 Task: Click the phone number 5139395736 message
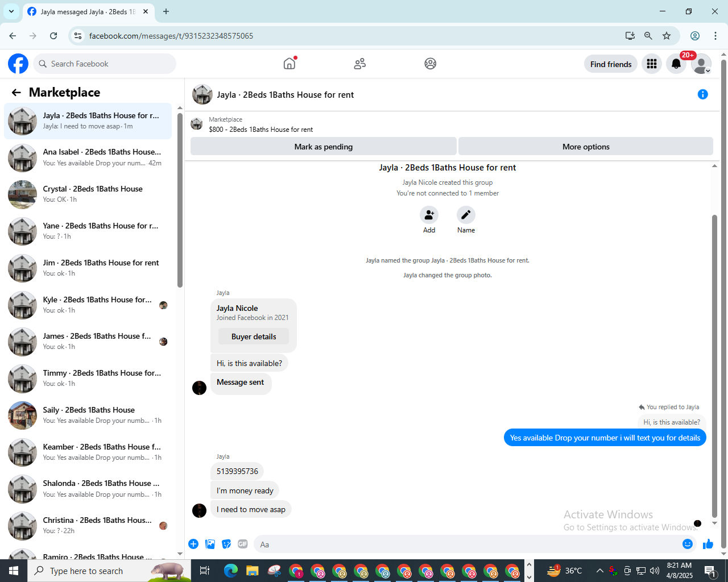pyautogui.click(x=237, y=471)
